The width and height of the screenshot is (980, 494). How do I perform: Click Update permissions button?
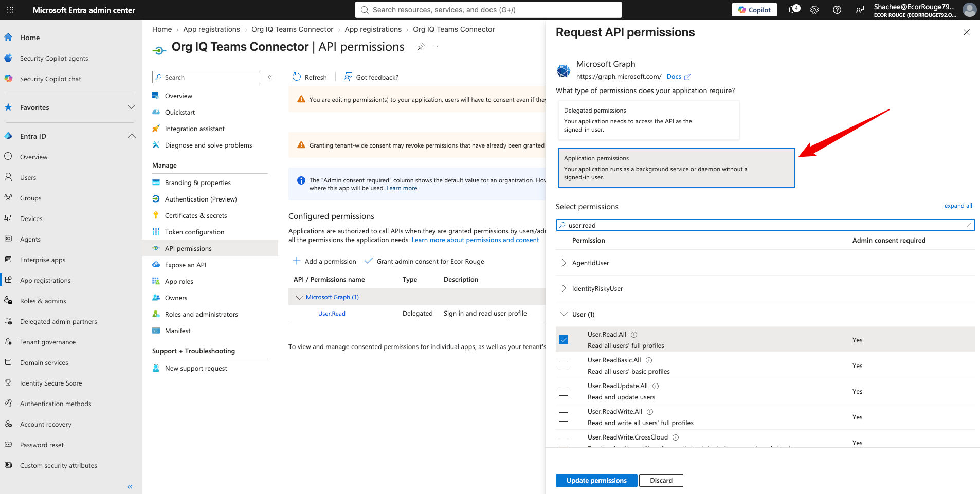tap(596, 480)
